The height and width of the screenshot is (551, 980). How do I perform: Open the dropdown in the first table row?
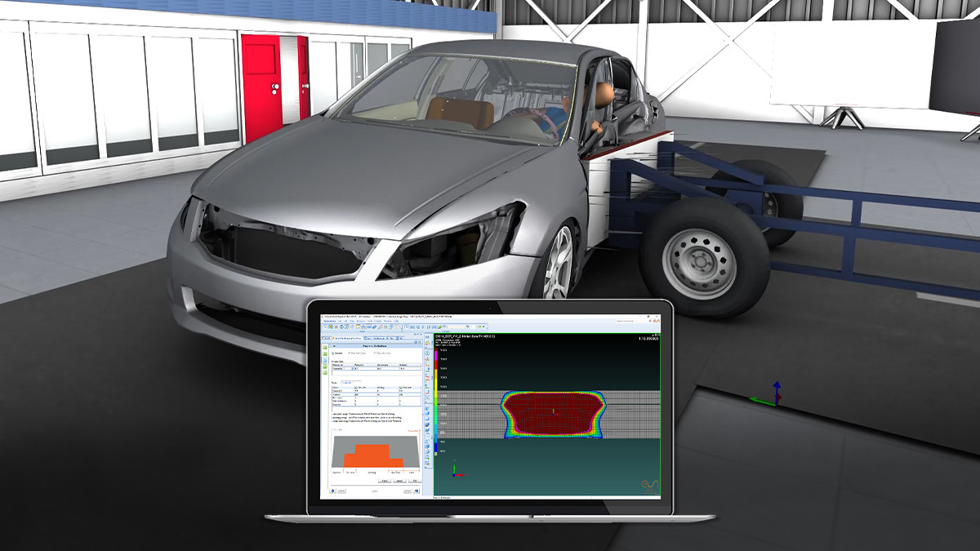[x=354, y=370]
